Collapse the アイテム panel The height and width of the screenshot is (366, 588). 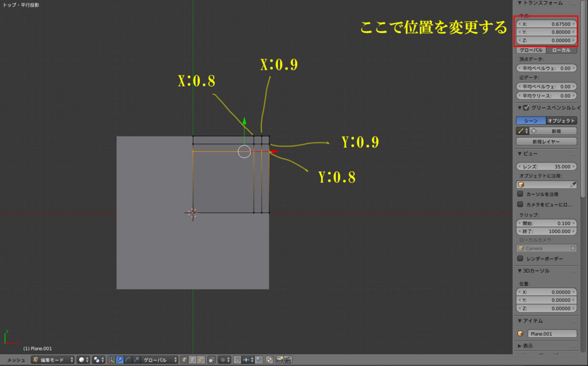520,321
